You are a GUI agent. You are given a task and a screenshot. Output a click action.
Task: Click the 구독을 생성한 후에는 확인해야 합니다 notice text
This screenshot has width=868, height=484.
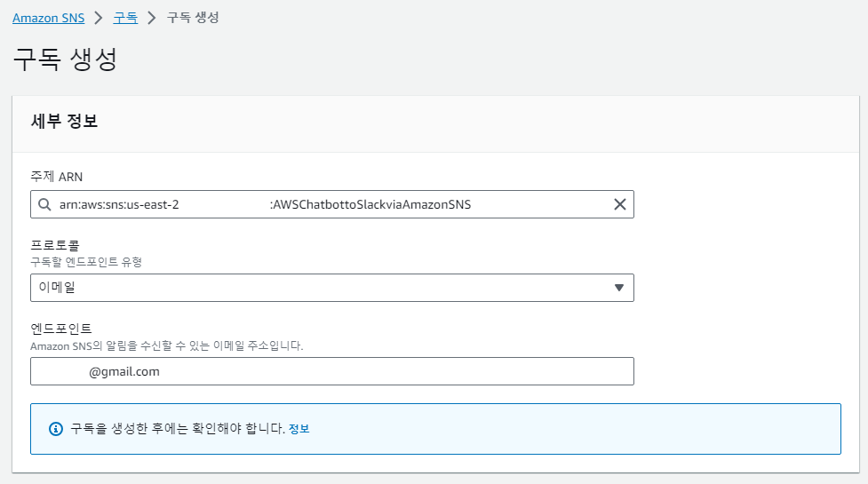pos(178,429)
